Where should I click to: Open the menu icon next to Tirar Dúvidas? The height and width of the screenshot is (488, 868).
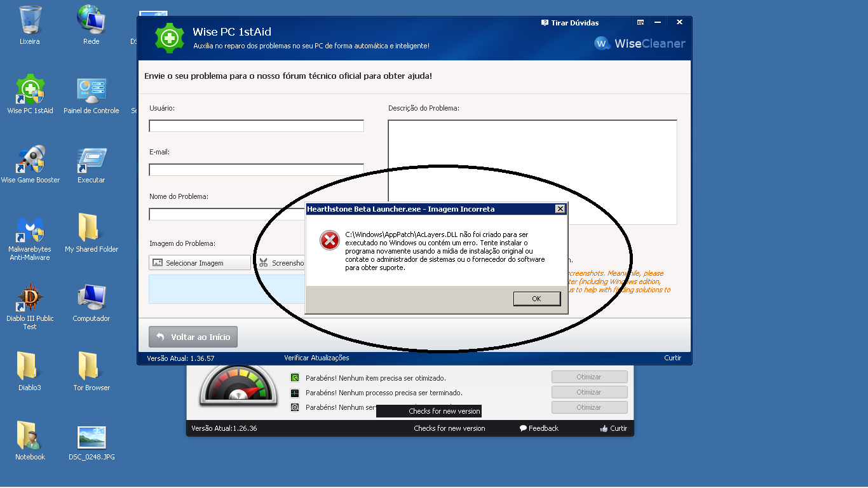point(641,22)
